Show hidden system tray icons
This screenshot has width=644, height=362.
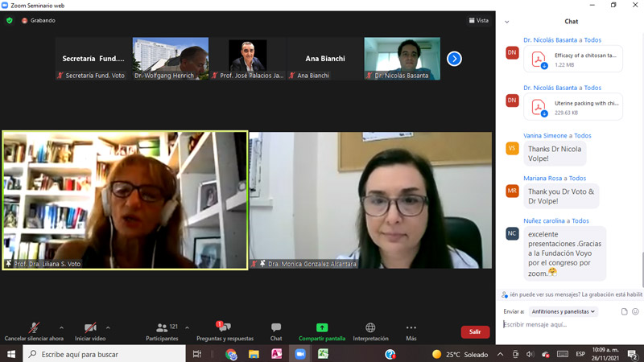coord(500,354)
